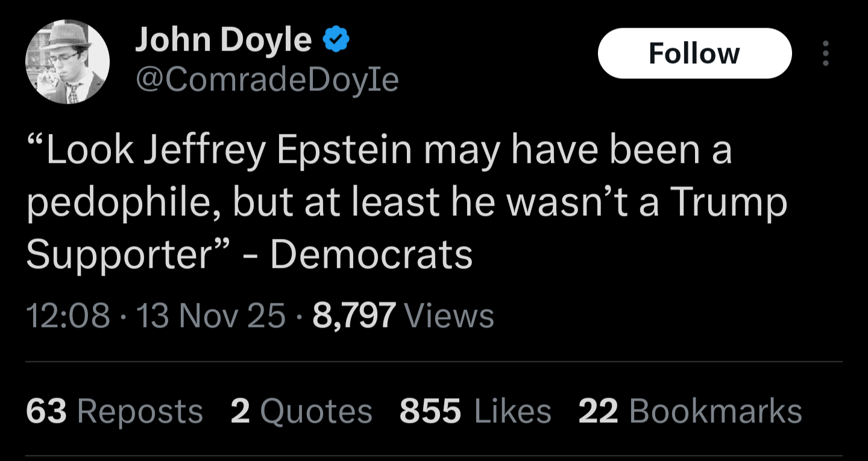Viewport: 868px width, 461px height.
Task: Open the @ComradeDoyIe handle link
Action: (x=267, y=79)
